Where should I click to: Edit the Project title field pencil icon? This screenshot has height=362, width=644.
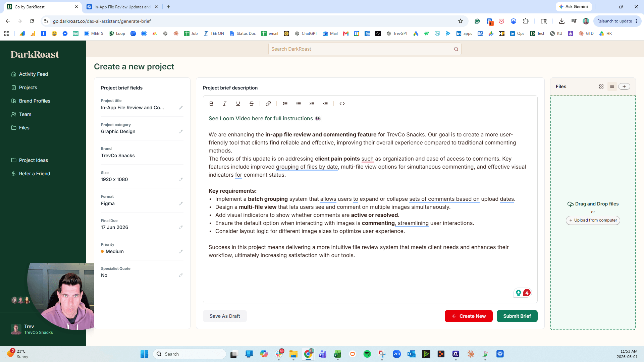coord(181,108)
